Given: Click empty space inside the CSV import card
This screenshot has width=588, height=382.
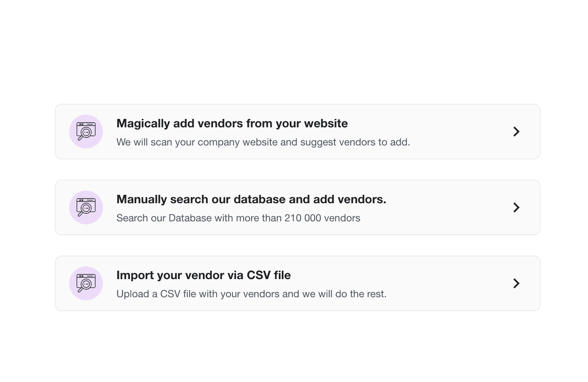Looking at the screenshot, I should coord(447,283).
